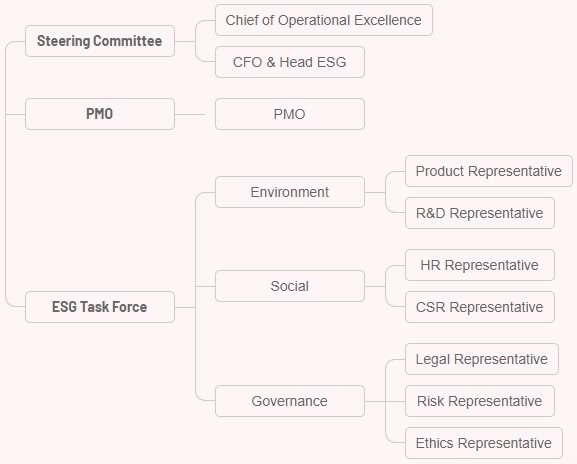Click the CSR Representative box
Image resolution: width=577 pixels, height=464 pixels.
(x=480, y=307)
